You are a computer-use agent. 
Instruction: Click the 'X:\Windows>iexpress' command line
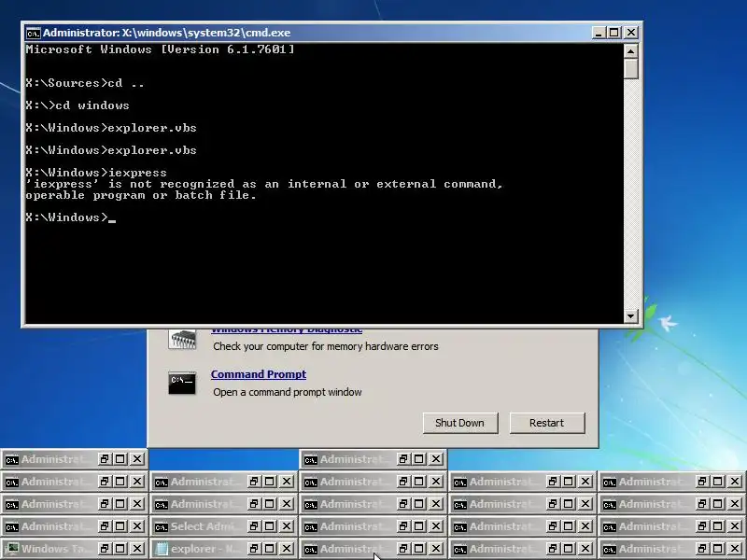point(96,173)
